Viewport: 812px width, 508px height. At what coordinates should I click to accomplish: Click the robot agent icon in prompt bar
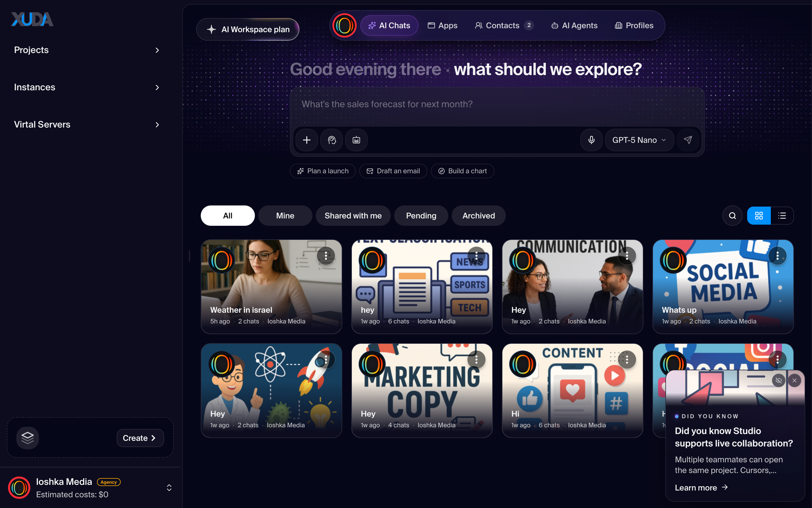(356, 140)
